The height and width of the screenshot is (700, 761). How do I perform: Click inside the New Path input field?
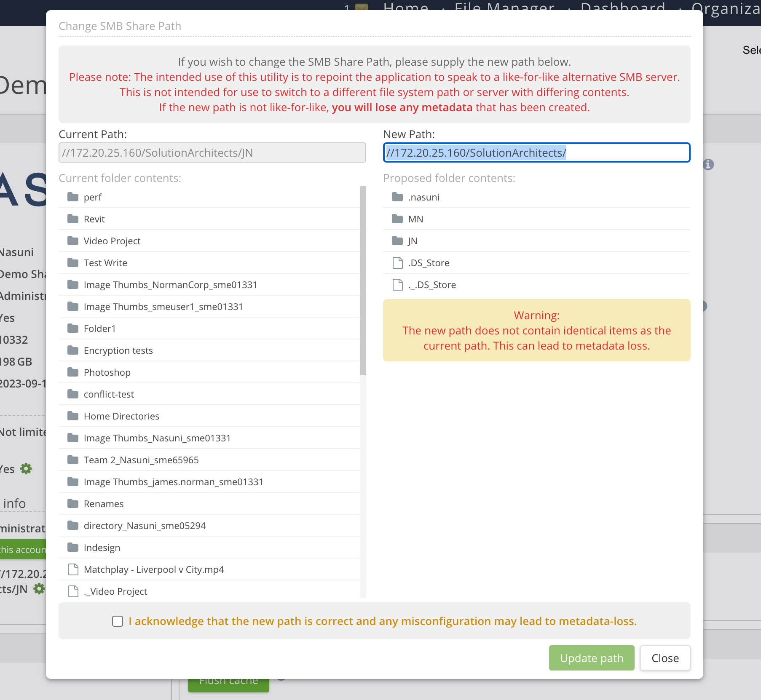click(536, 152)
